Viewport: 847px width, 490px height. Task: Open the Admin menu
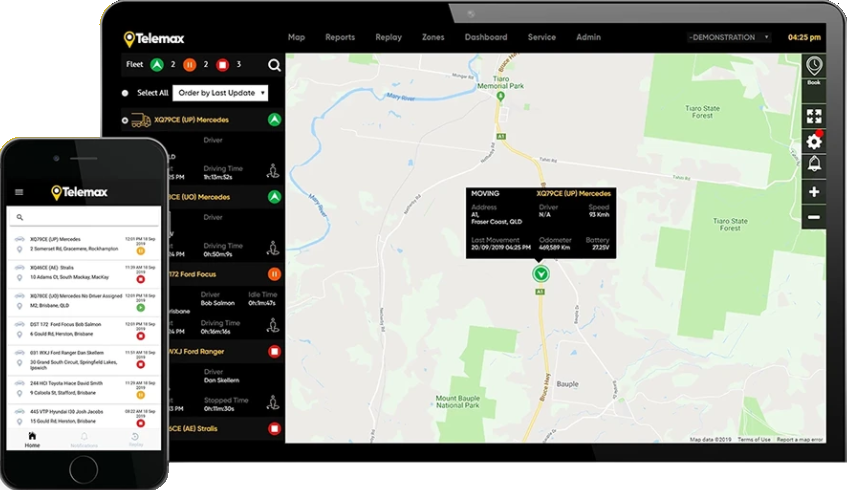click(x=588, y=37)
